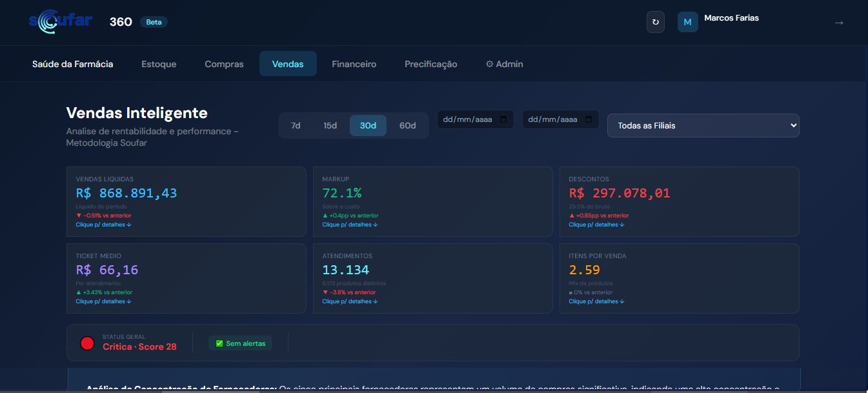Click the Marcos Farias user name

732,18
